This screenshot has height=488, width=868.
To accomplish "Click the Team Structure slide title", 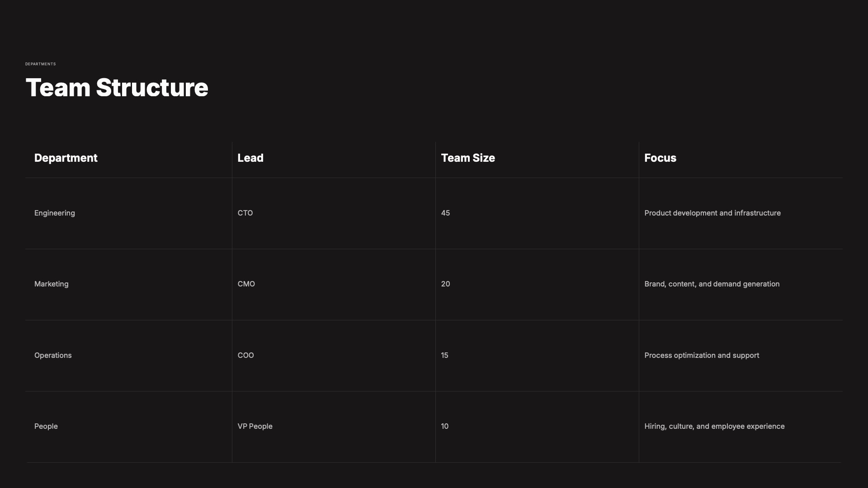I will (x=117, y=88).
